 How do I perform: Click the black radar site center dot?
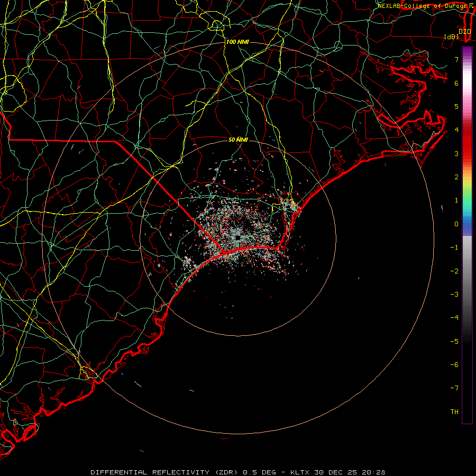tap(237, 237)
